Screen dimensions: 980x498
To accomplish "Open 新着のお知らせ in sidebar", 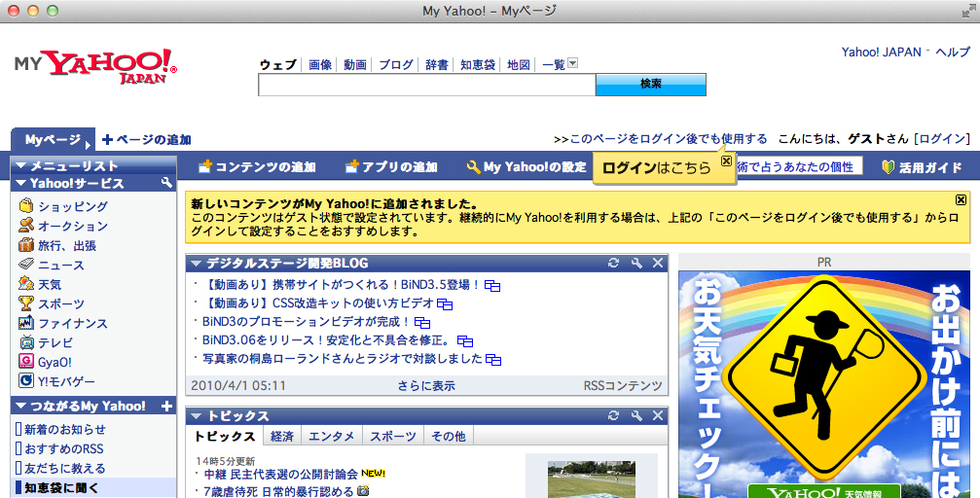I will coord(65,429).
